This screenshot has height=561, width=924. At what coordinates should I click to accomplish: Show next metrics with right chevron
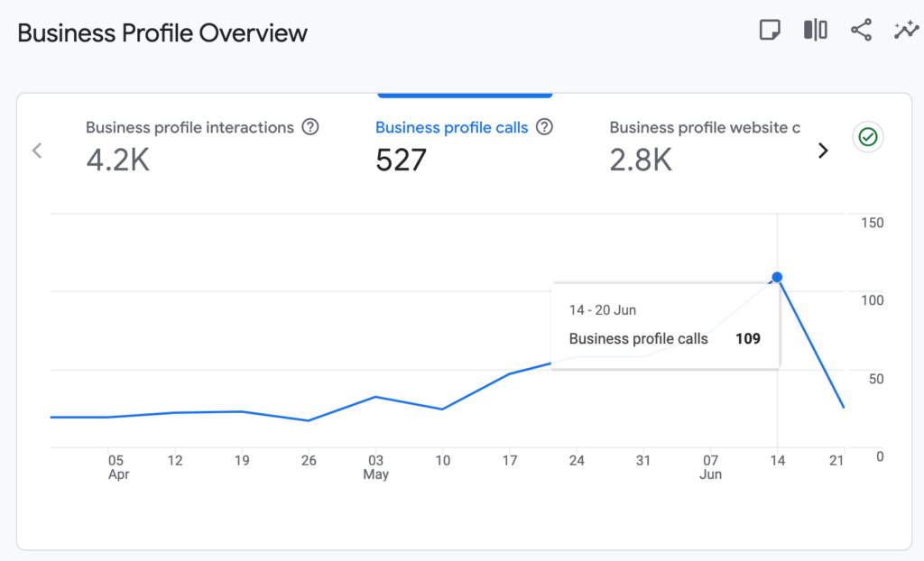[x=823, y=151]
